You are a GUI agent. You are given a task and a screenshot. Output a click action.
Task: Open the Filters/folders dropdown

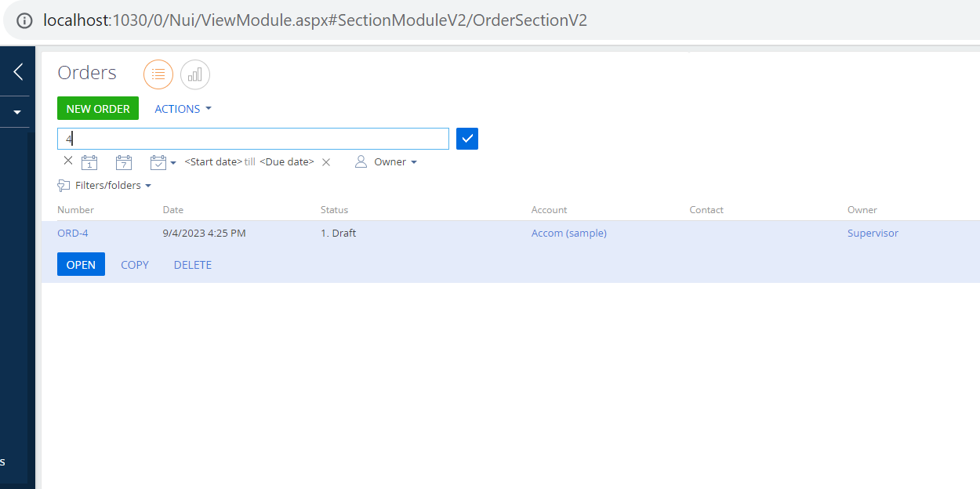148,185
